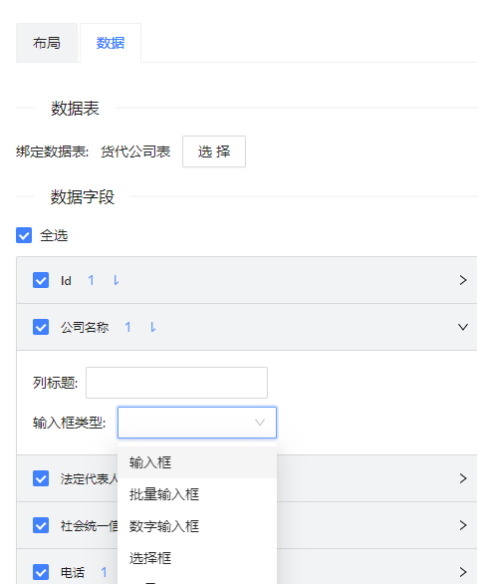Click the 数据字段 section heading
Image resolution: width=478 pixels, height=585 pixels.
click(x=82, y=197)
